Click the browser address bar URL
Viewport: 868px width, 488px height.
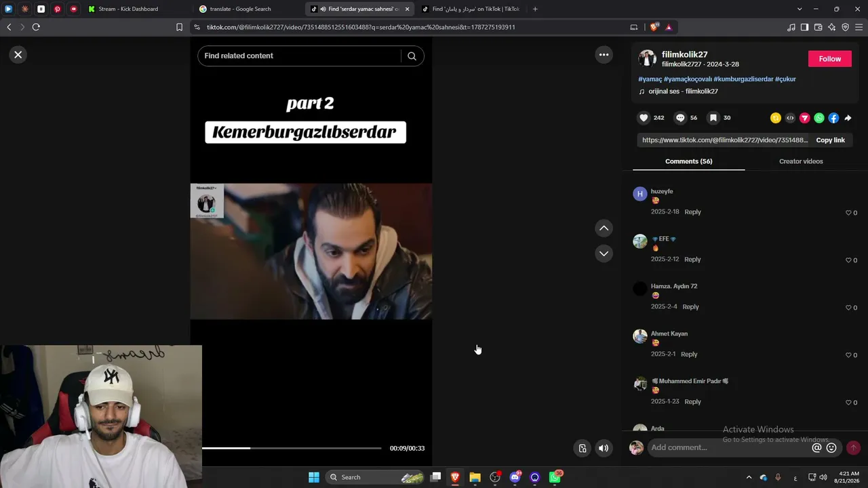pyautogui.click(x=361, y=27)
